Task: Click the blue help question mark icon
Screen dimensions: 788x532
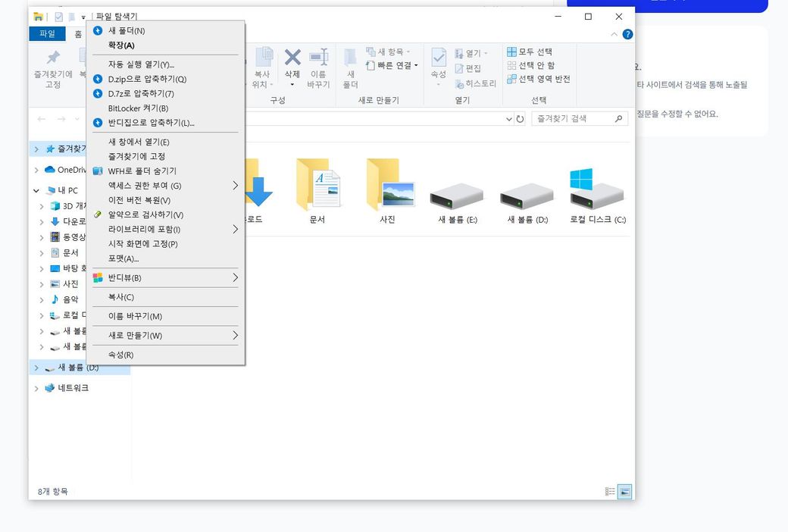Action: click(627, 34)
